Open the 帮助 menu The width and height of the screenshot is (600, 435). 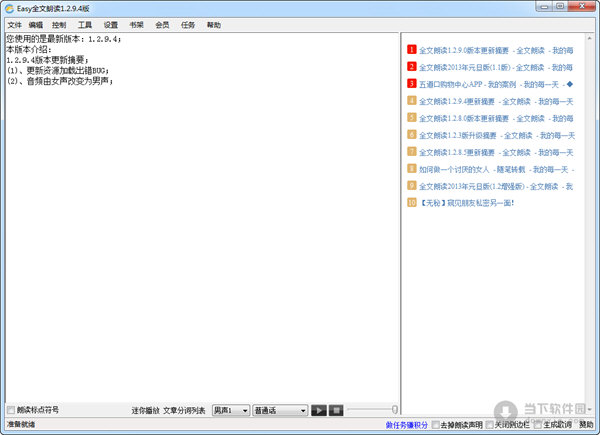[214, 25]
